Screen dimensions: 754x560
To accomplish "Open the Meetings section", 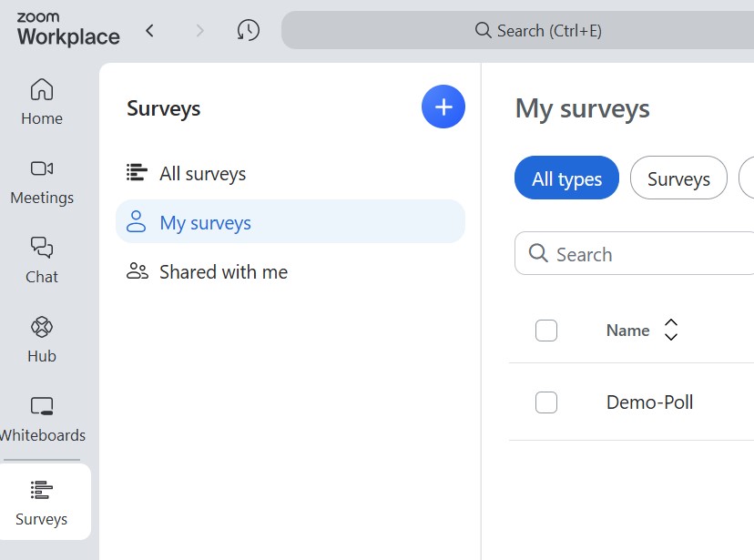I will [42, 182].
